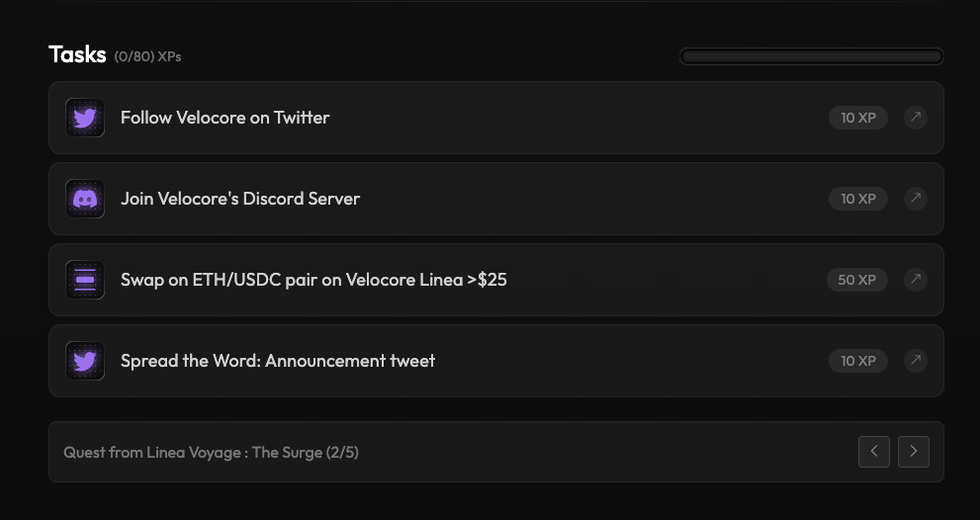Viewport: 980px width, 520px height.
Task: Click Quest from Linea Voyage: The Surge text
Action: tap(211, 453)
